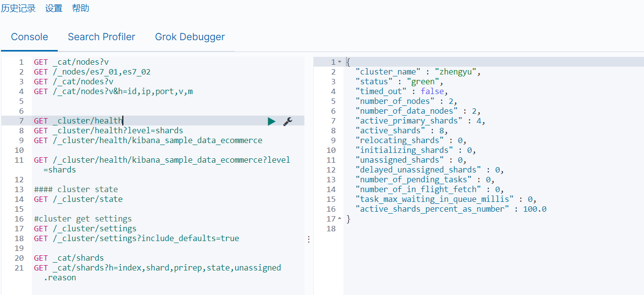
Task: Select the GET _cluster/health?level=shards request
Action: [x=108, y=131]
